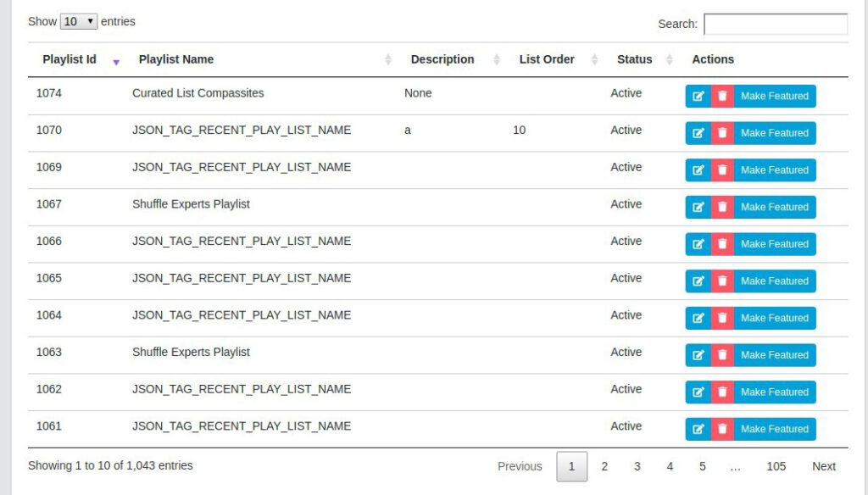Click List Order value 10

tap(520, 131)
